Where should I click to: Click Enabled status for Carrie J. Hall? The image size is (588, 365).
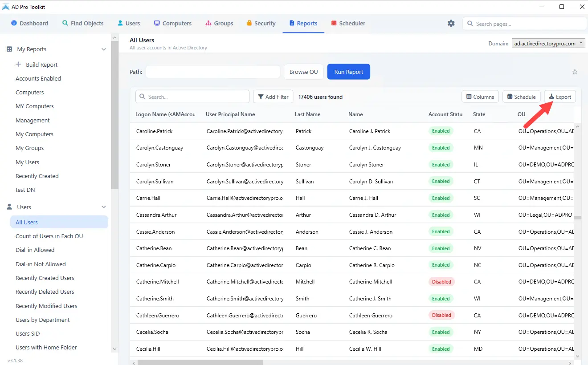(441, 198)
